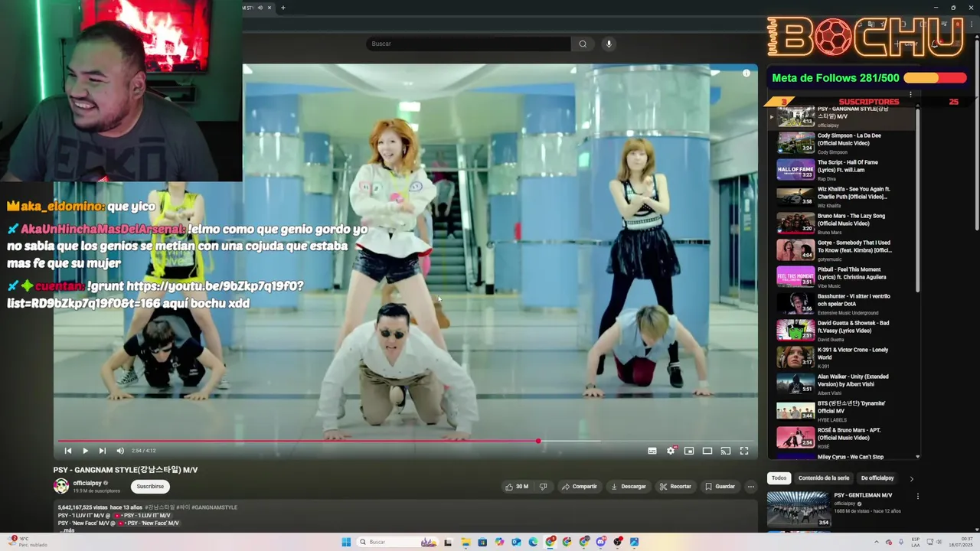The width and height of the screenshot is (980, 551).
Task: Play BTS 'Dynamite' Official MV in playlist
Action: [x=841, y=410]
